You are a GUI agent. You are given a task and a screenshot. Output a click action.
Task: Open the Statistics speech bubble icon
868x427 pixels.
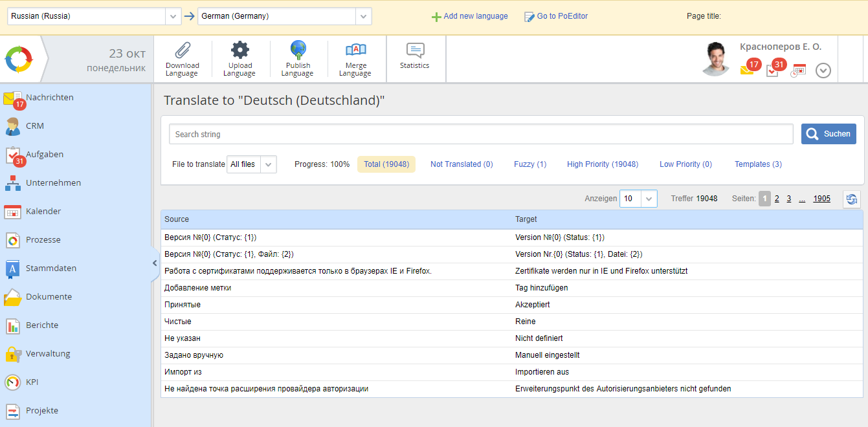(415, 50)
